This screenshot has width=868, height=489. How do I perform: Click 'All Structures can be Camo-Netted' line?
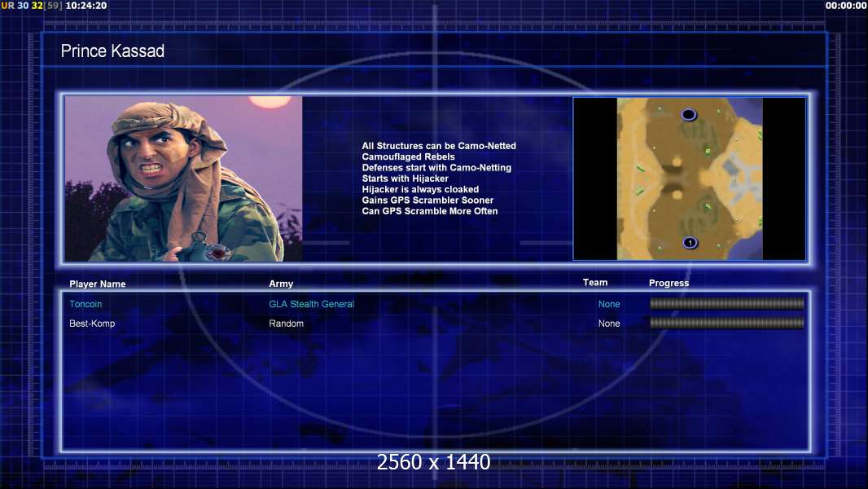pyautogui.click(x=439, y=146)
